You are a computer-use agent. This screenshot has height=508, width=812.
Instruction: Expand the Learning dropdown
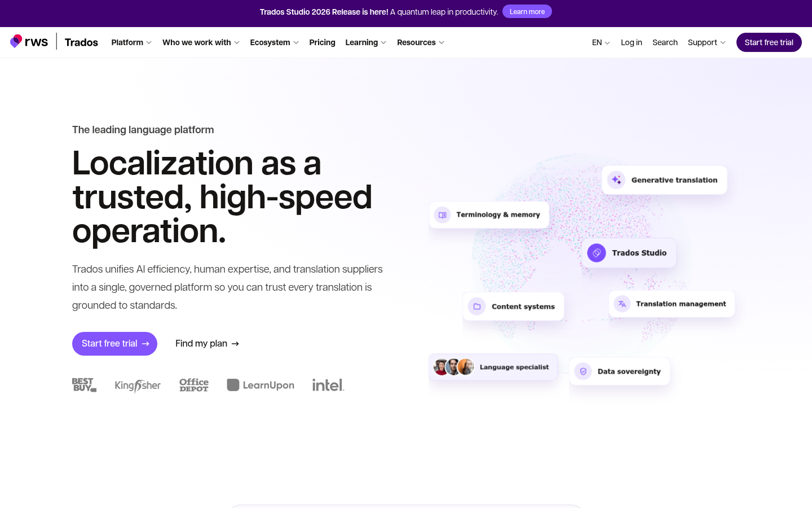pyautogui.click(x=366, y=42)
